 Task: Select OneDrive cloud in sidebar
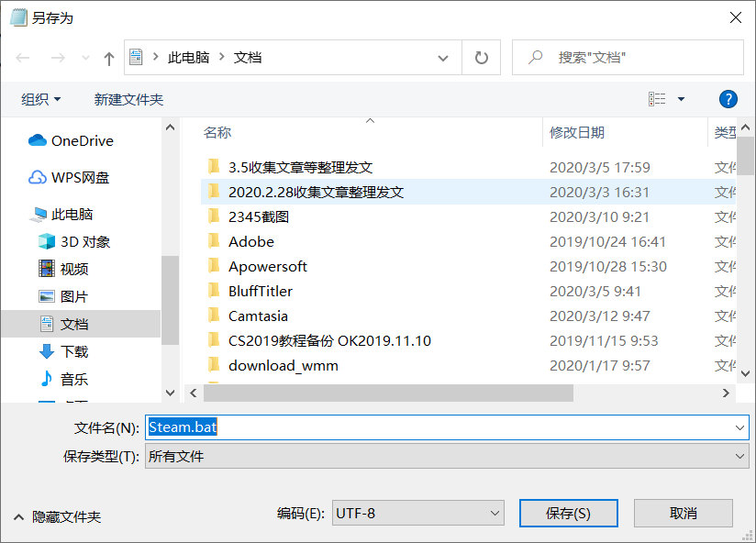71,140
